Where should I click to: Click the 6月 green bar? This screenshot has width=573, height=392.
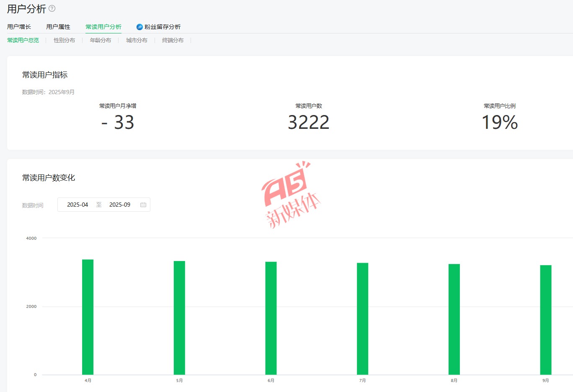pyautogui.click(x=271, y=318)
